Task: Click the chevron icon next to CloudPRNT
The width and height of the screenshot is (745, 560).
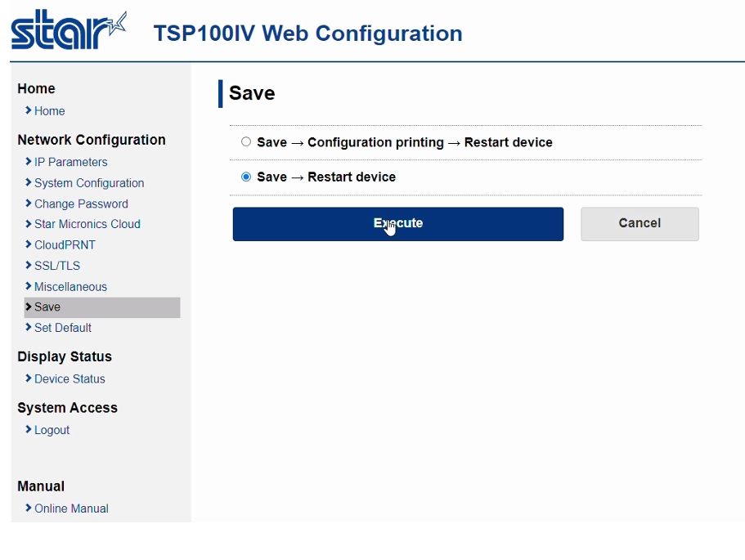Action: pyautogui.click(x=28, y=244)
